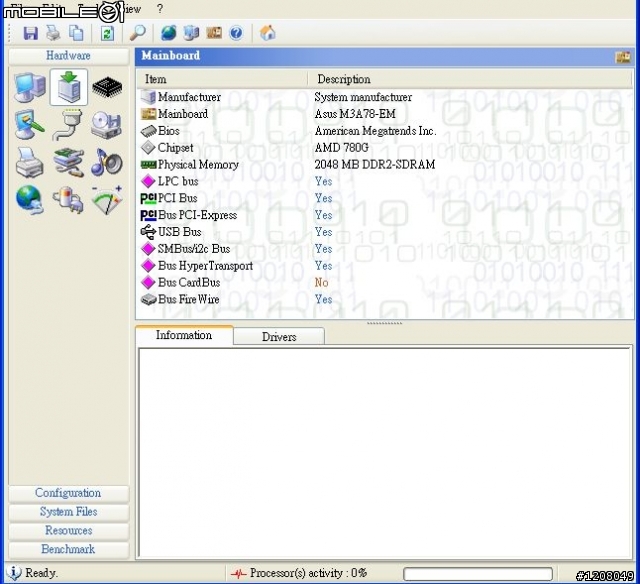The width and height of the screenshot is (640, 584).
Task: Open the Multimedia music speaker icon
Action: 107,162
